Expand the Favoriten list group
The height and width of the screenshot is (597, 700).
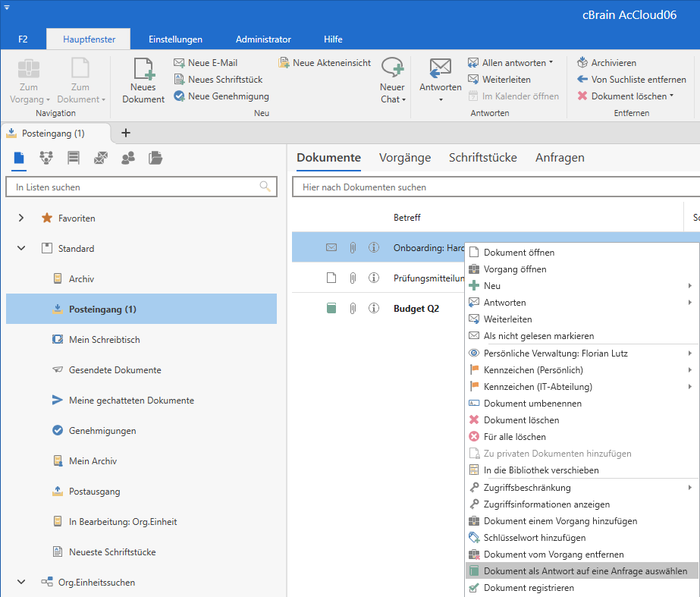21,218
